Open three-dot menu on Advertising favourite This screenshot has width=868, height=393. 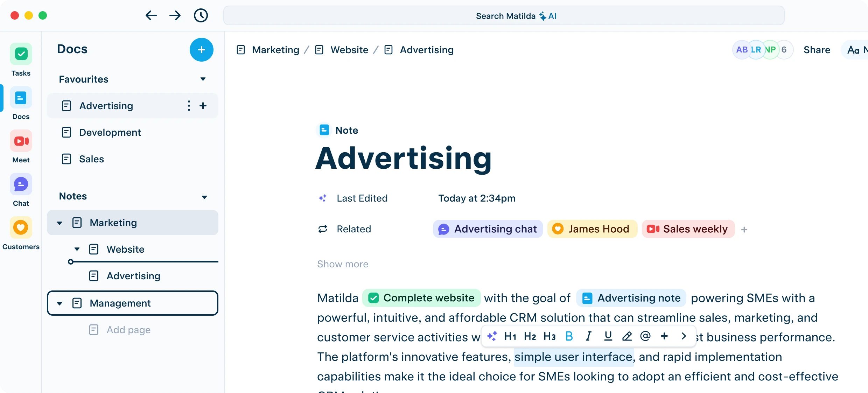click(x=189, y=106)
